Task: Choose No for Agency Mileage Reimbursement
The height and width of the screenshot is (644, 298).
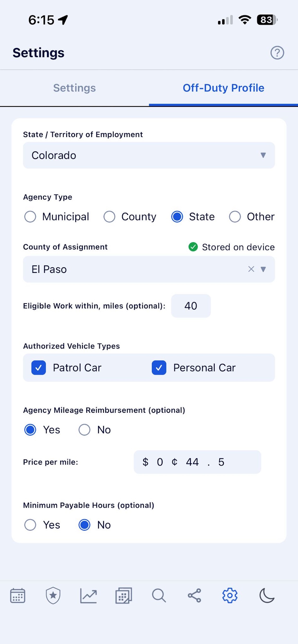Action: tap(84, 430)
